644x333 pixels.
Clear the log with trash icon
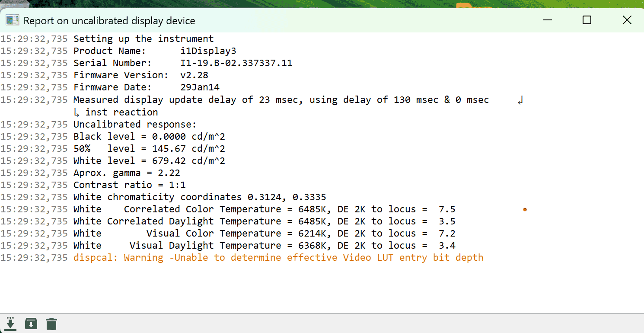pos(51,323)
